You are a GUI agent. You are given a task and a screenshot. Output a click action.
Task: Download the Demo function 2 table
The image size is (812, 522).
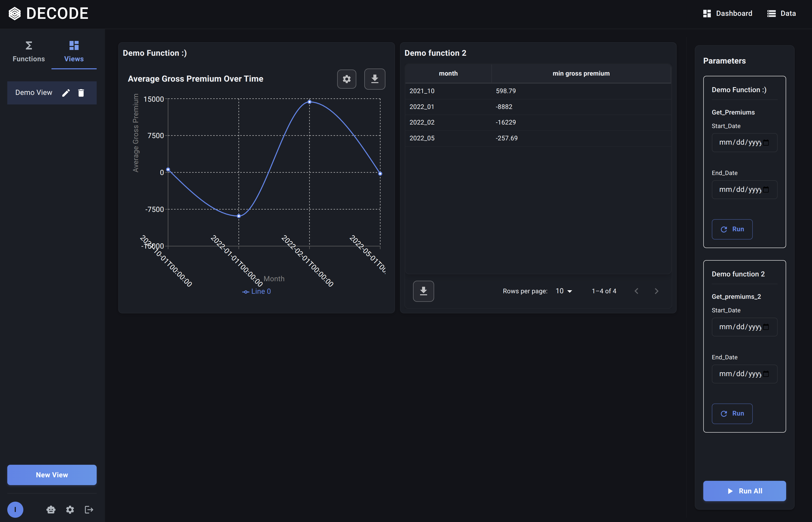pyautogui.click(x=423, y=291)
